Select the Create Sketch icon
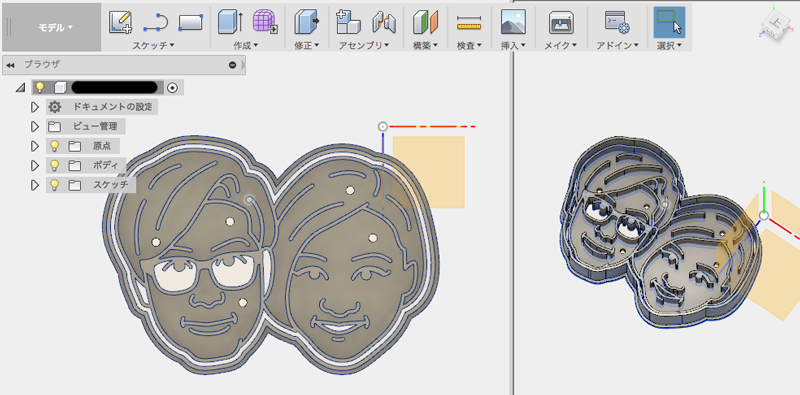 point(121,22)
